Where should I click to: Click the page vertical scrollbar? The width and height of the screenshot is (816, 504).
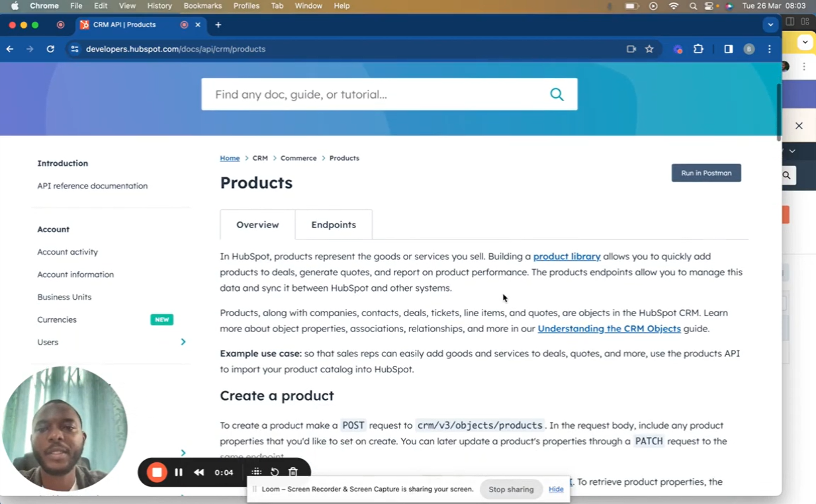pos(779,111)
